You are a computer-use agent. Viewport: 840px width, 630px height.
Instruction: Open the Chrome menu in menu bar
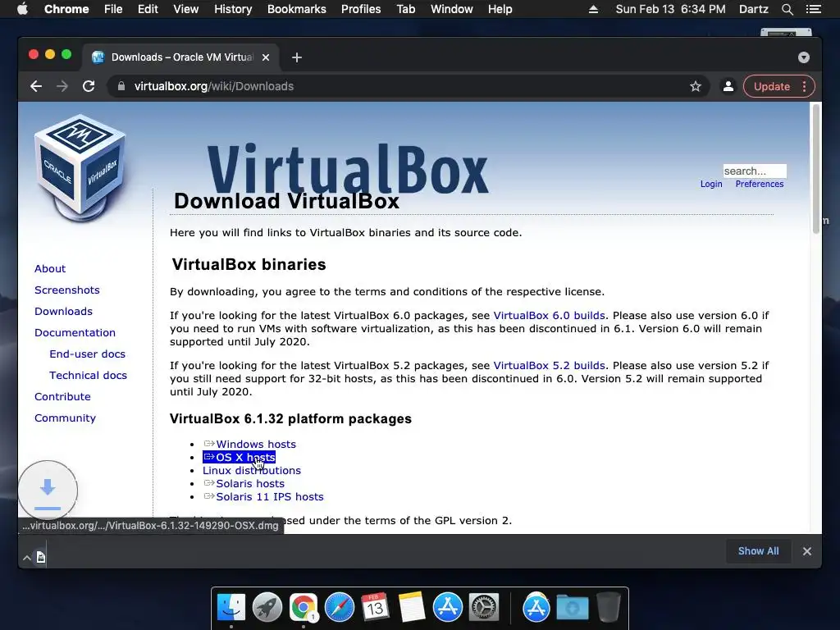coord(66,9)
